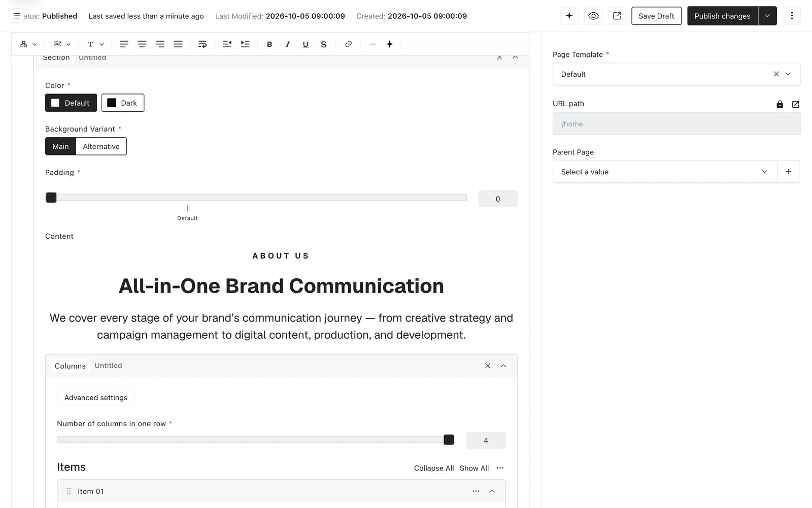Toggle the URL path lock icon
This screenshot has width=812, height=508.
(780, 104)
